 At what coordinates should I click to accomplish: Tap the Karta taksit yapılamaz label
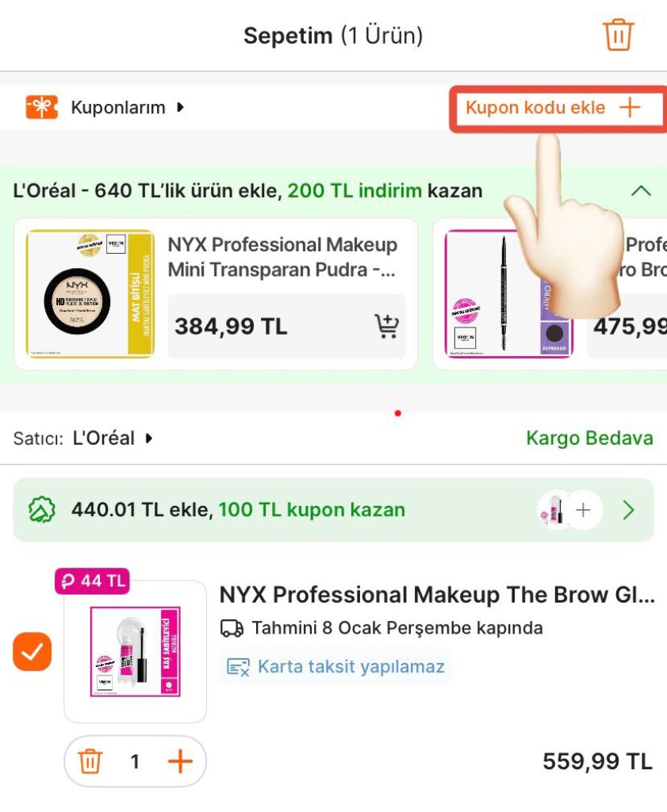351,667
